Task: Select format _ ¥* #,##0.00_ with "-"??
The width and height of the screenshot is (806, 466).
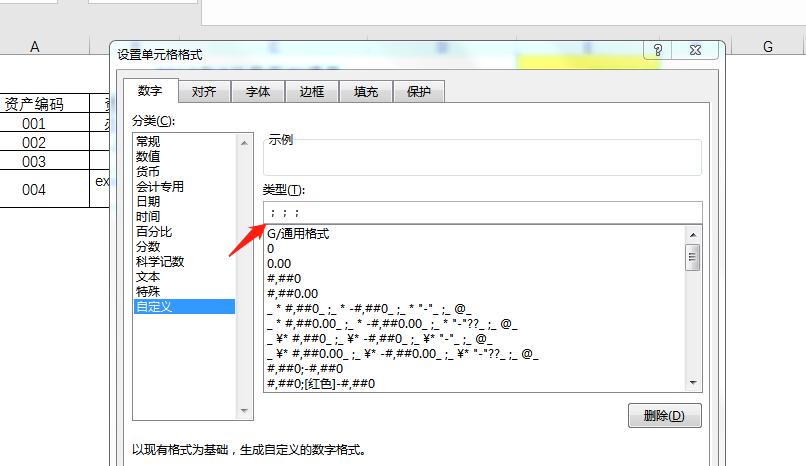Action: [475, 353]
